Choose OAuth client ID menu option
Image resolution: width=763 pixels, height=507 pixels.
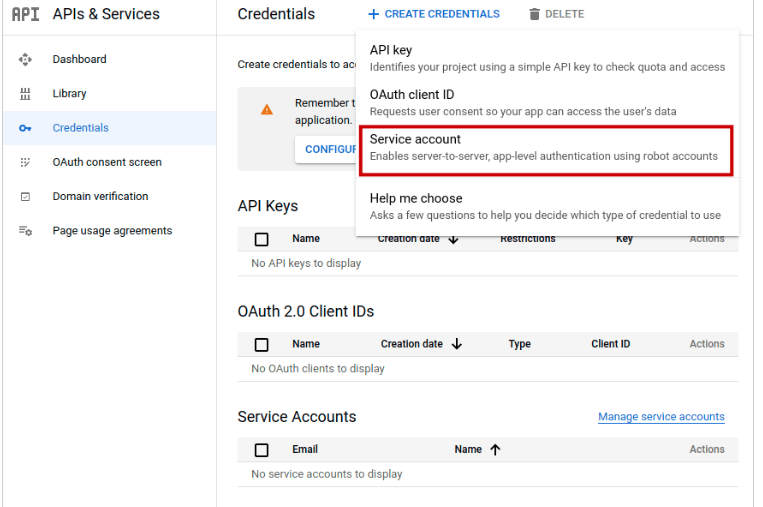click(547, 103)
